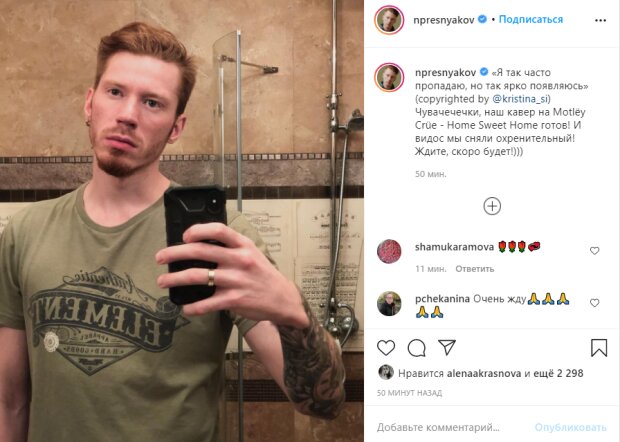Image resolution: width=620 pixels, height=442 pixels.
Task: Open comment bubble icon under the post
Action: [416, 348]
